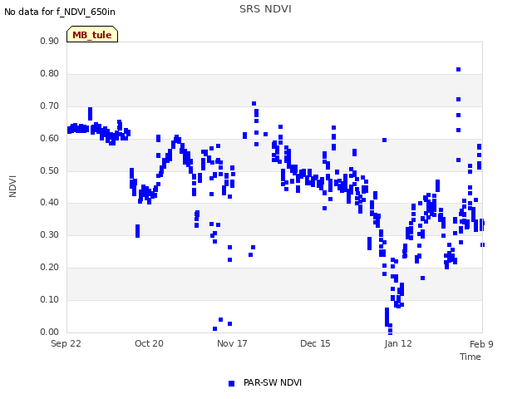Click the 0.10 y-axis value
The image size is (532, 399).
coord(50,299)
